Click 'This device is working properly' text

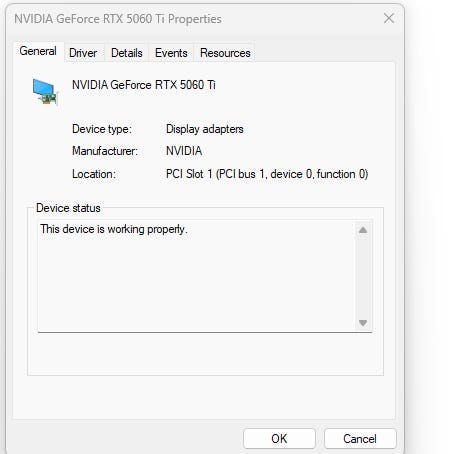(114, 229)
